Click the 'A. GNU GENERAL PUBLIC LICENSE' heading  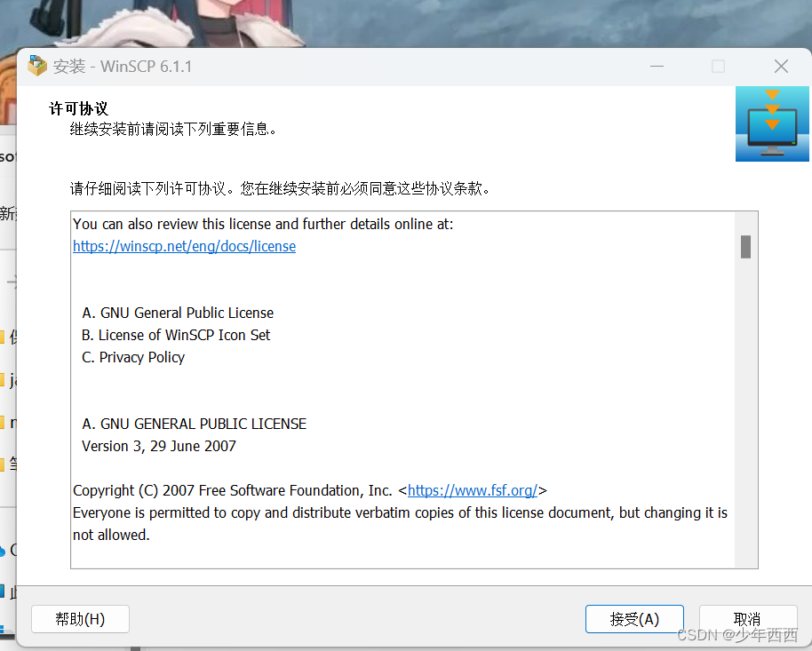click(x=195, y=424)
